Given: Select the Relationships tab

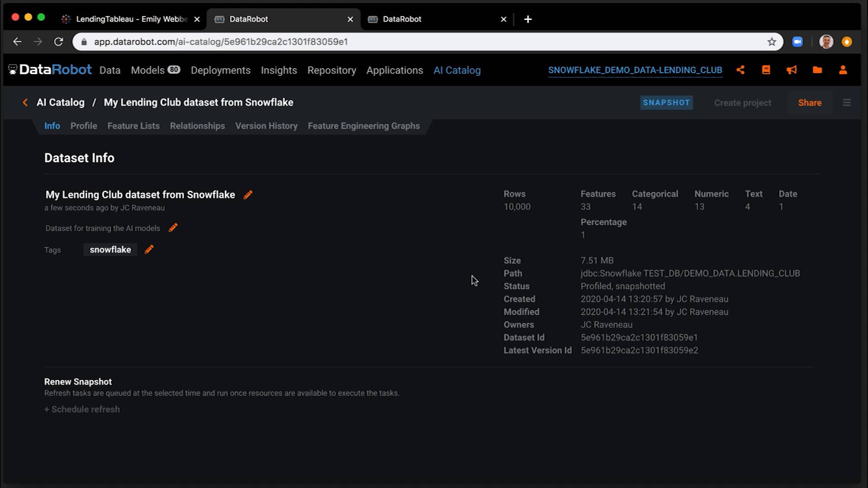Looking at the screenshot, I should (197, 126).
